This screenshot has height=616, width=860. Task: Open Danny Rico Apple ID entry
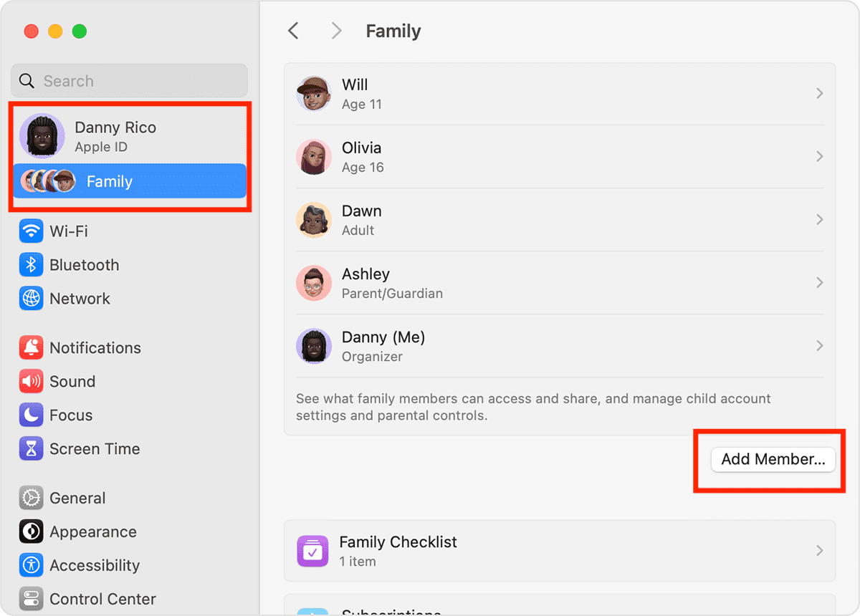(130, 136)
